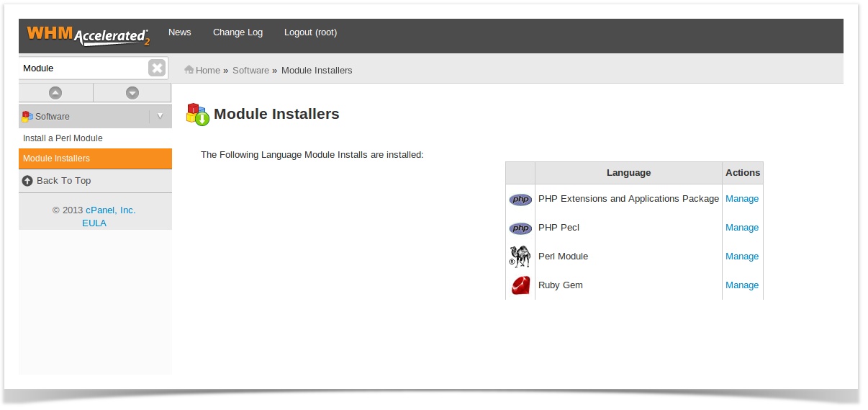
Task: Manage the Ruby Gem installer
Action: click(741, 285)
